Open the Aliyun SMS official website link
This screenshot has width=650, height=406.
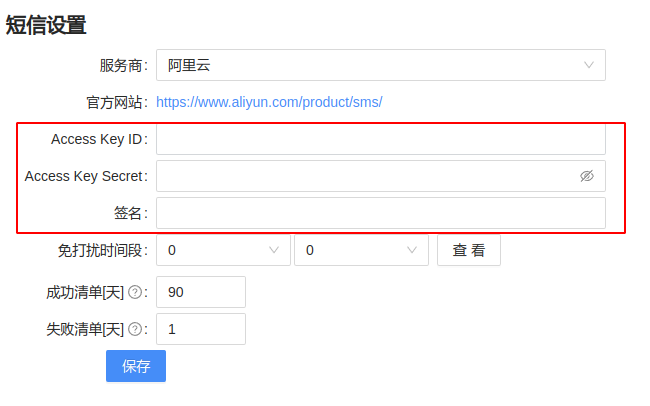pyautogui.click(x=269, y=102)
